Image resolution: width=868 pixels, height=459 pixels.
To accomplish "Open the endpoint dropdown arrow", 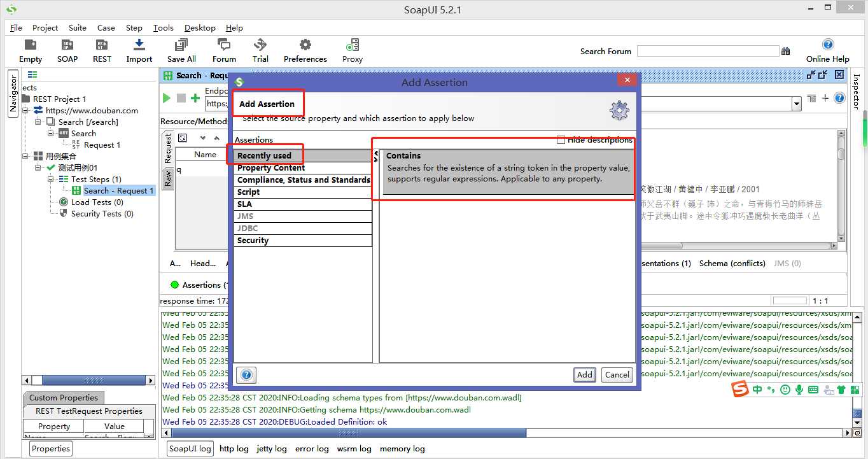I will pos(796,104).
